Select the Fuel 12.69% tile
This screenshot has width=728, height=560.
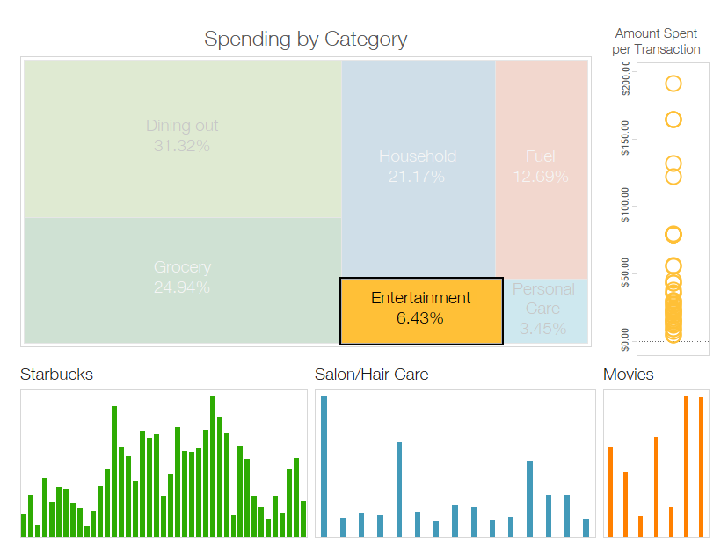pos(541,166)
